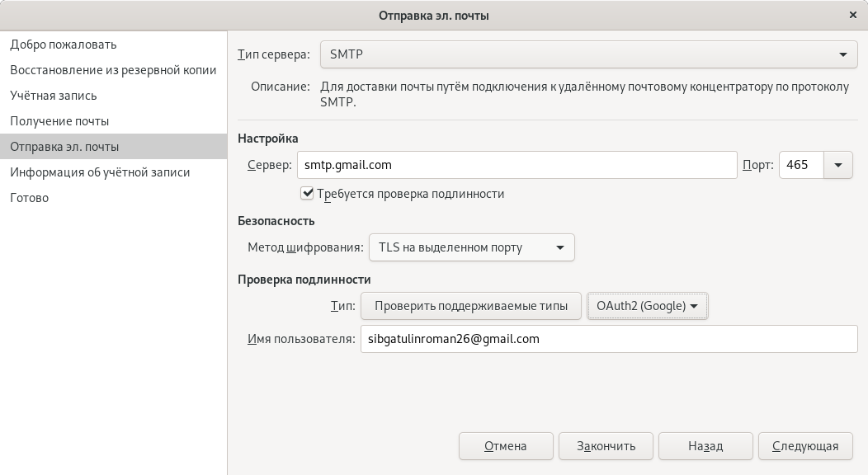The image size is (868, 475).
Task: Open the Метод шифрования TLS dropdown
Action: 472,247
